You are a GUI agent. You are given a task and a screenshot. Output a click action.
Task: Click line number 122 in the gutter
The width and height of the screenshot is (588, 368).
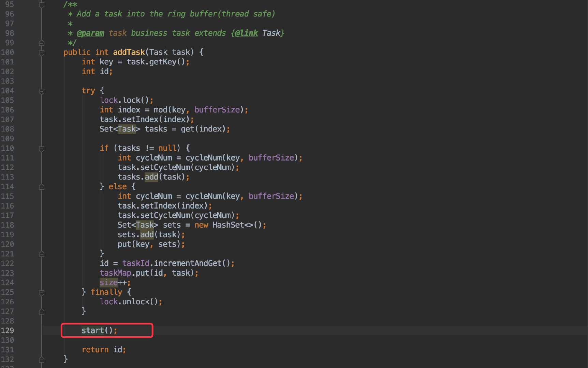(x=8, y=263)
